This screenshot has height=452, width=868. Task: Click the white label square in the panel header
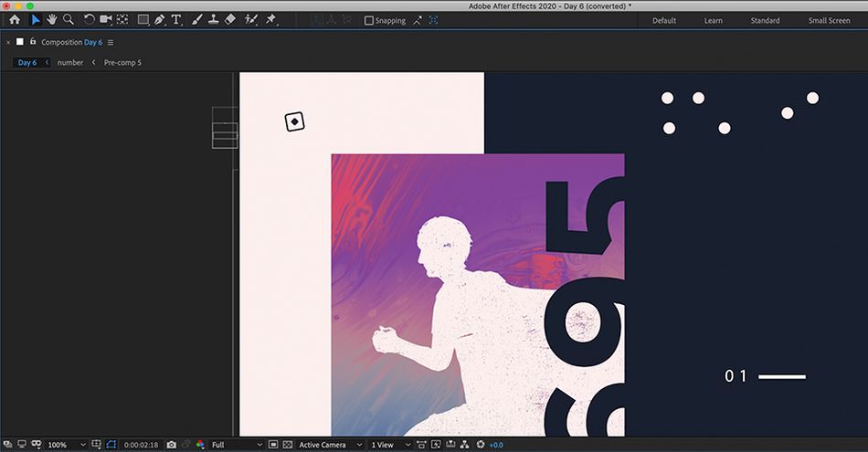pyautogui.click(x=20, y=41)
